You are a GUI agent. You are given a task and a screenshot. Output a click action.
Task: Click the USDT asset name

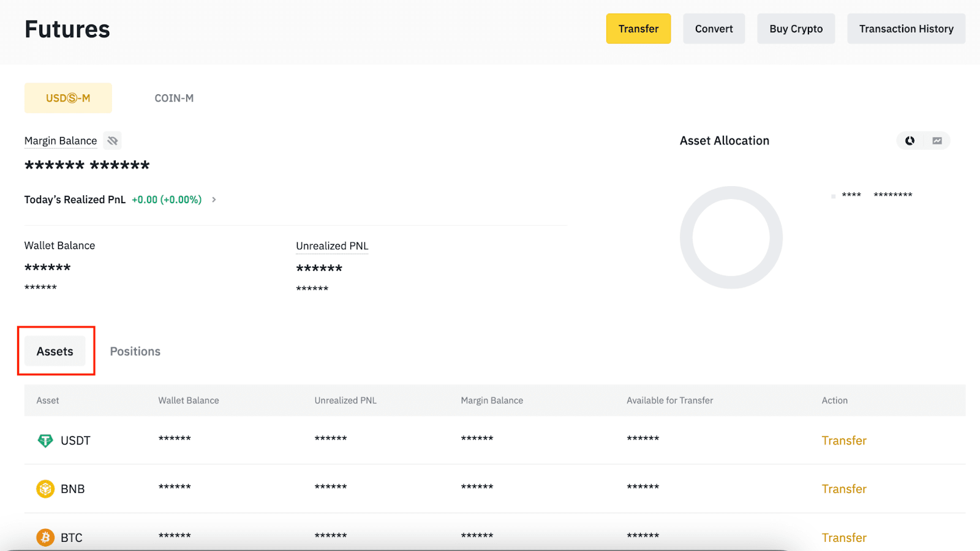coord(75,441)
